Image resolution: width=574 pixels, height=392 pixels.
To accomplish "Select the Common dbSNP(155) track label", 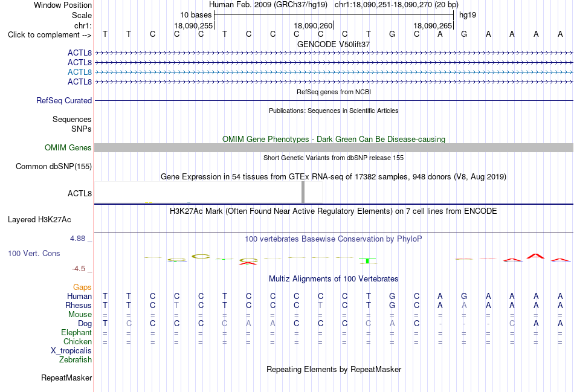I will [x=53, y=166].
